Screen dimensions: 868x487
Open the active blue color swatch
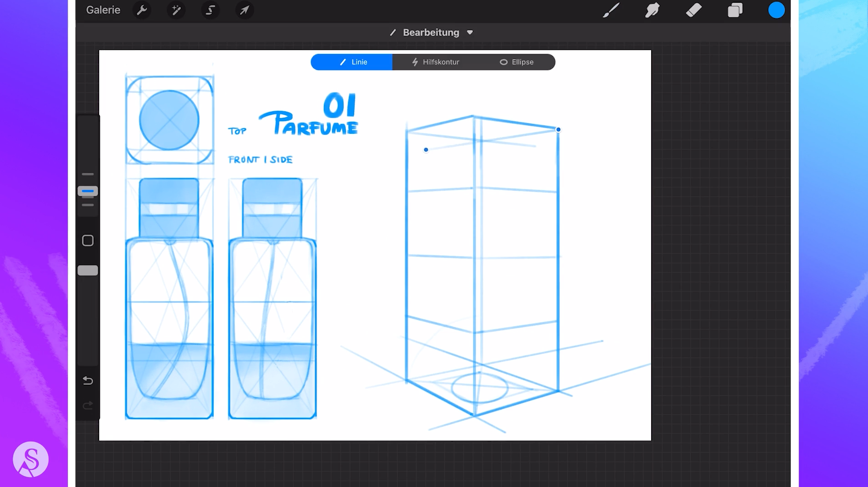point(776,10)
